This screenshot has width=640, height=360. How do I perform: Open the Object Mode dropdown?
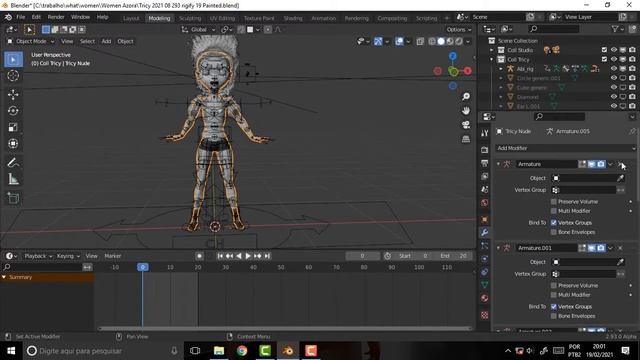[31, 41]
